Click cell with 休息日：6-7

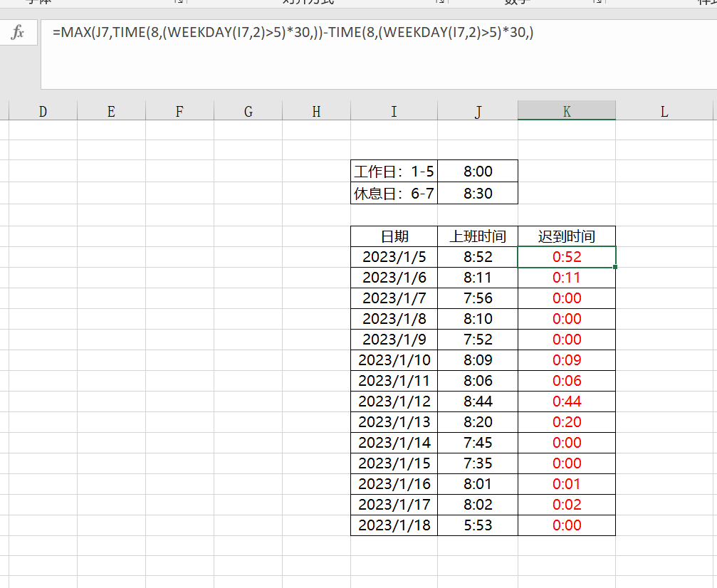coord(394,193)
